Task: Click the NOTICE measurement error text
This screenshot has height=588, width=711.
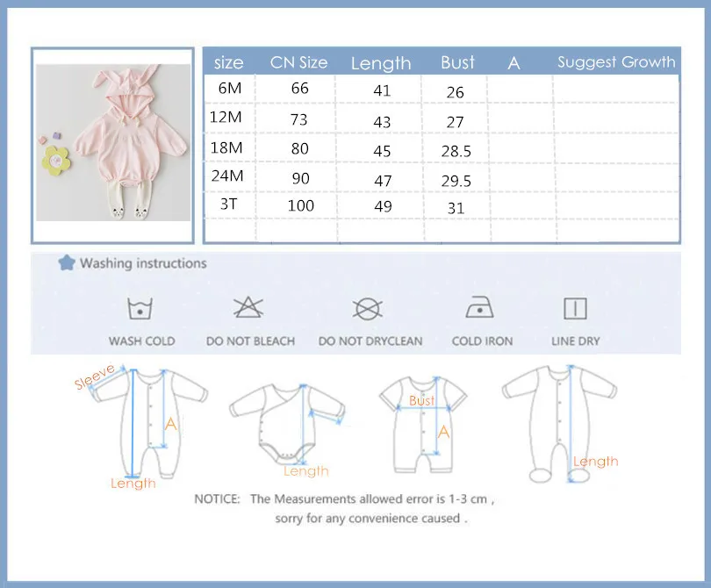Action: [344, 499]
